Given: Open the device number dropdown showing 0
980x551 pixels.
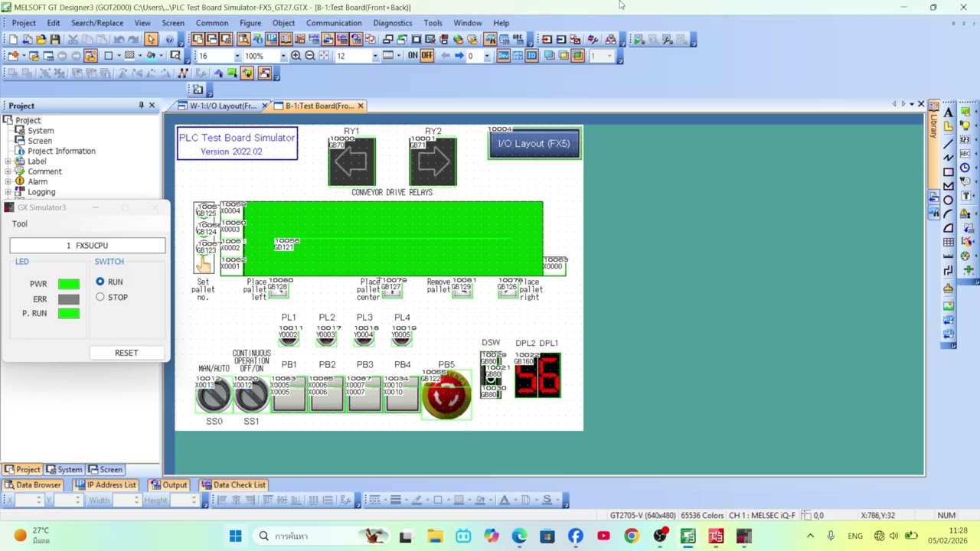Looking at the screenshot, I should pyautogui.click(x=487, y=56).
